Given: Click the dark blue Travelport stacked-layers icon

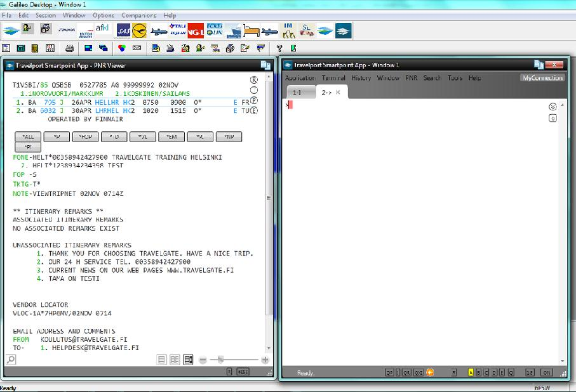Looking at the screenshot, I should pyautogui.click(x=343, y=30).
